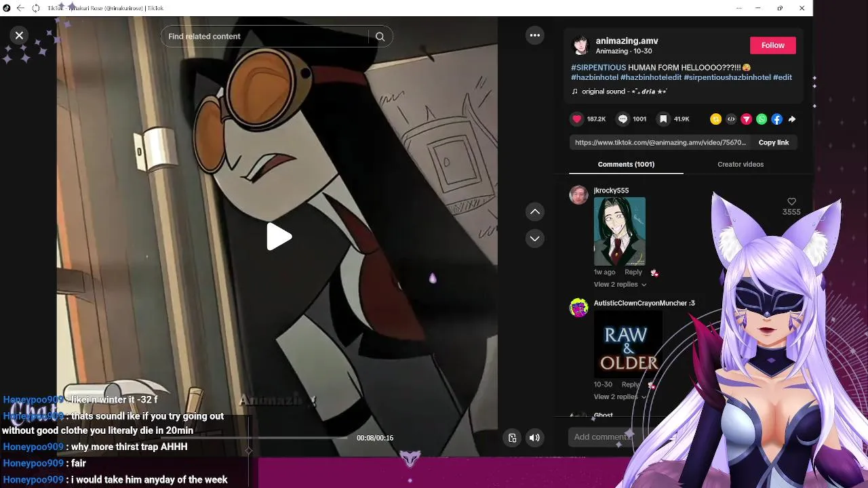
Task: Click the Add comment input field
Action: 604,437
